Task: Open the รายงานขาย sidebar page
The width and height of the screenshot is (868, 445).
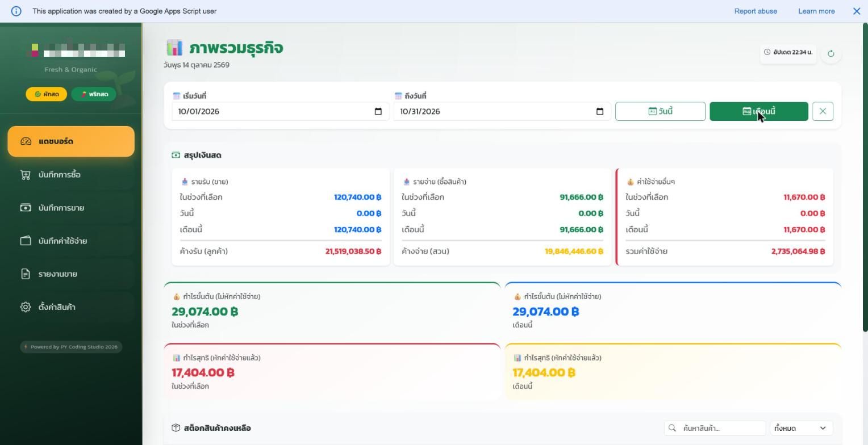Action: click(71, 274)
